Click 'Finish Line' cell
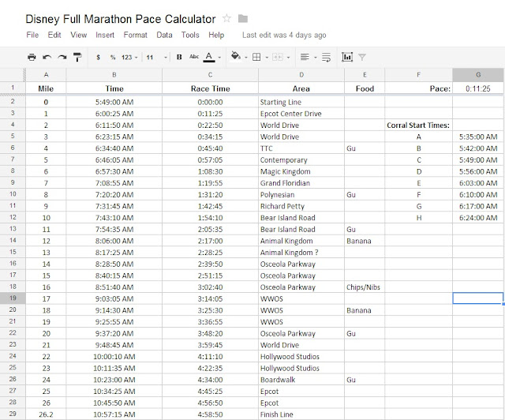 point(301,414)
